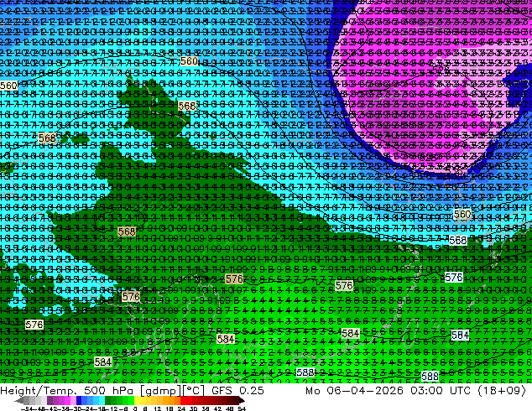Click the '[°C]' unit label
Image resolution: width=532 pixels, height=411 pixels.
(x=193, y=391)
